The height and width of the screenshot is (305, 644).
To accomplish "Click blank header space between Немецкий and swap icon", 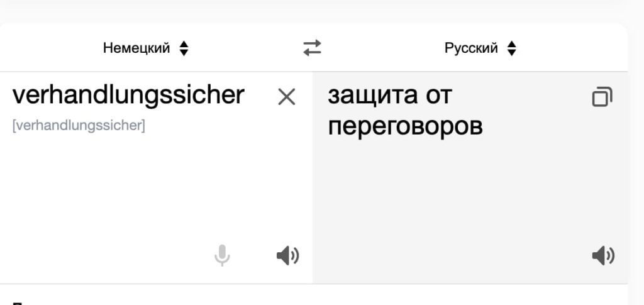I will [246, 48].
